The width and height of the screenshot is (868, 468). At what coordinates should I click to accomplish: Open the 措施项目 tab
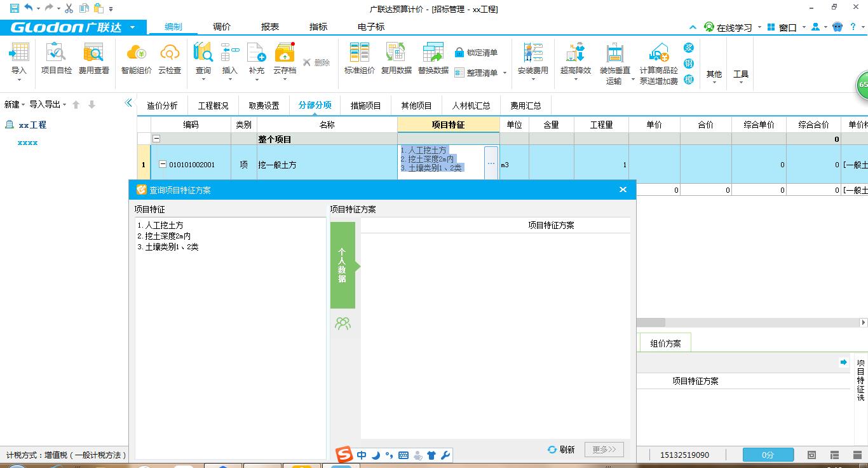click(365, 105)
